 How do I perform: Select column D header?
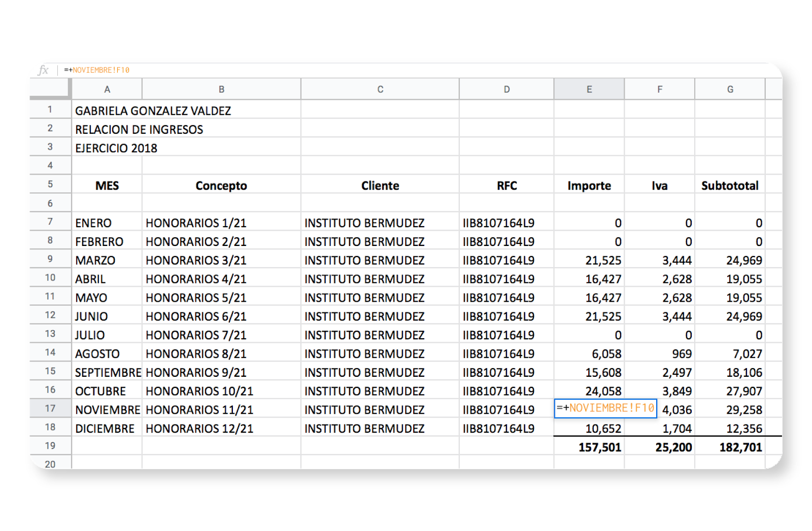[506, 89]
